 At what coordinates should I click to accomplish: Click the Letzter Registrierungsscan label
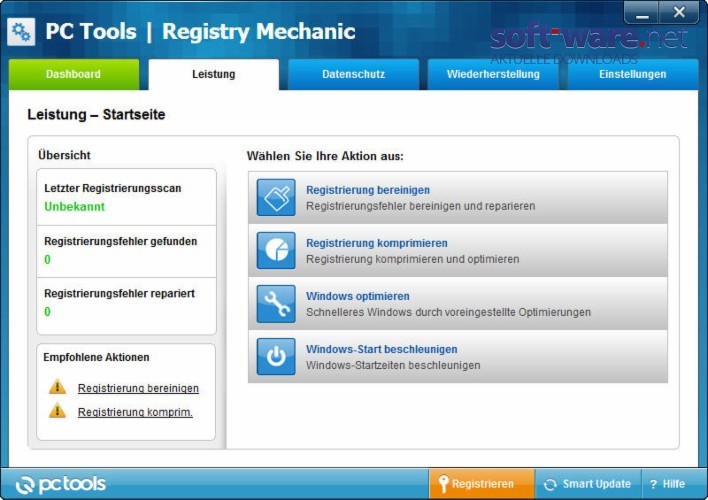pyautogui.click(x=113, y=188)
